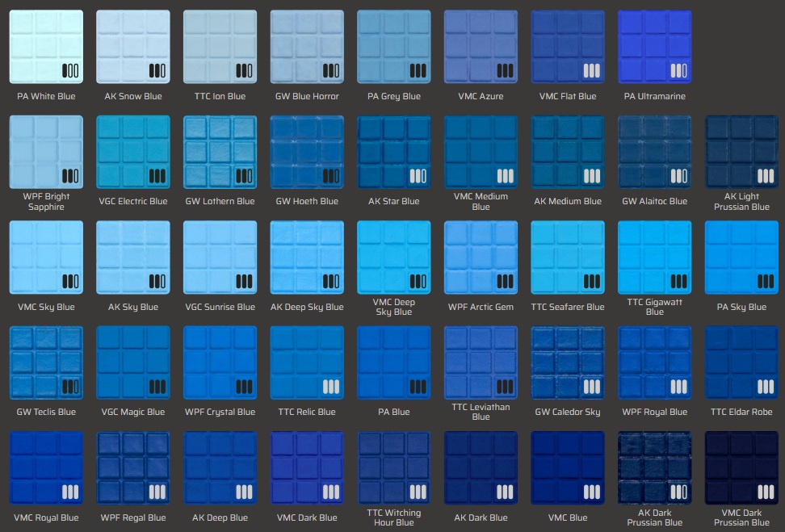Viewport: 785px width, 532px height.
Task: Choose the PA Ultramarine color tile
Action: click(655, 47)
